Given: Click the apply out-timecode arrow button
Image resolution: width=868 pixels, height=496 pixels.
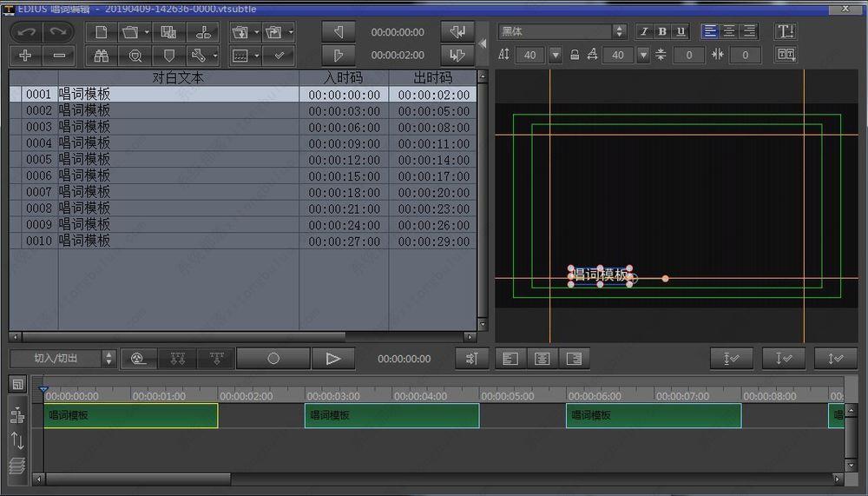Looking at the screenshot, I should point(457,56).
